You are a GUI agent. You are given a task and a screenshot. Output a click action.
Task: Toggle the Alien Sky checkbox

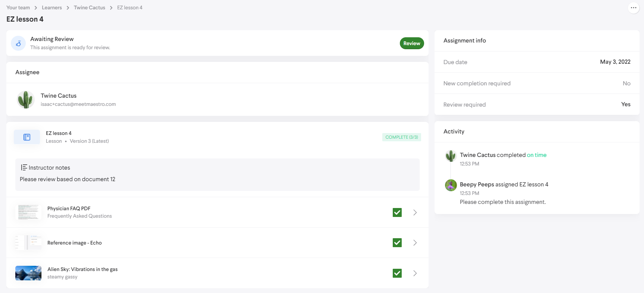coord(397,273)
